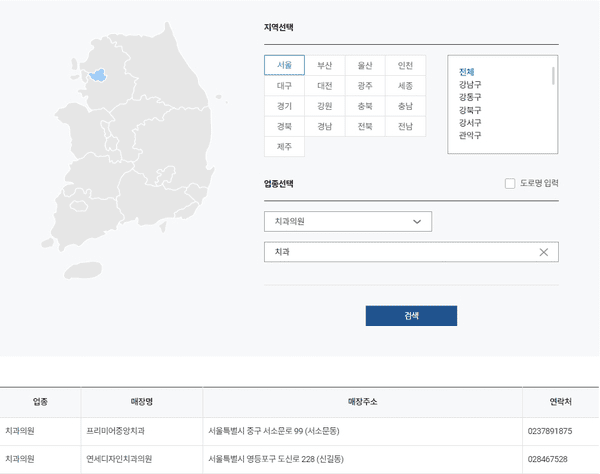This screenshot has width=600, height=474.
Task: Click the 연락처 column header
Action: [561, 402]
